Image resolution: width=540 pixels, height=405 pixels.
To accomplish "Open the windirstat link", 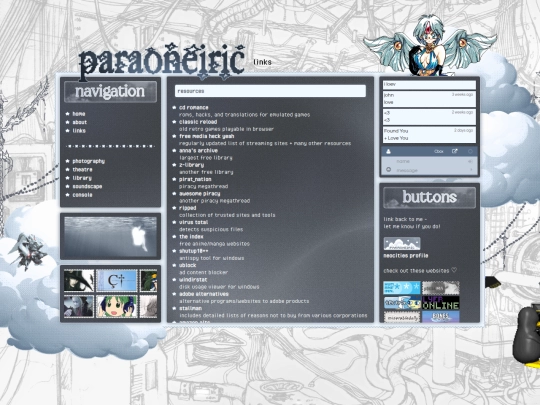I will (193, 280).
